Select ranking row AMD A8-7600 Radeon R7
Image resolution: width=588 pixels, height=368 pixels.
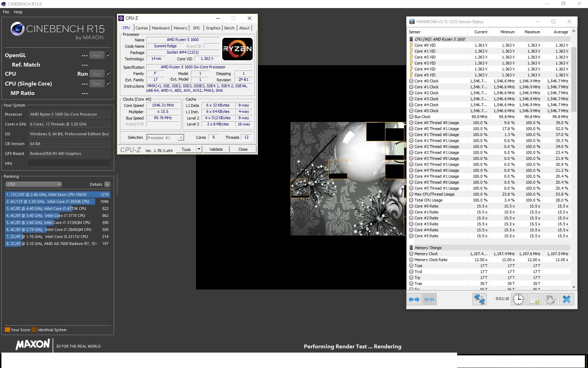[x=57, y=244]
